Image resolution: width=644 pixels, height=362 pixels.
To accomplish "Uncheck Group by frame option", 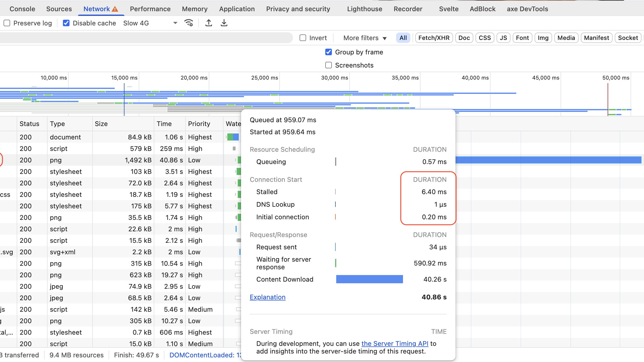I will coord(329,52).
